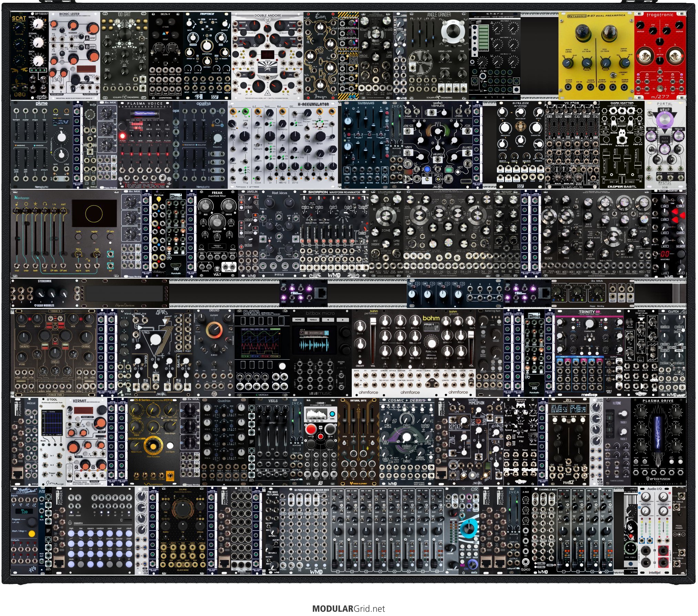The height and width of the screenshot is (616, 698).
Task: Select the Ultra-Kick module
Action: click(521, 145)
